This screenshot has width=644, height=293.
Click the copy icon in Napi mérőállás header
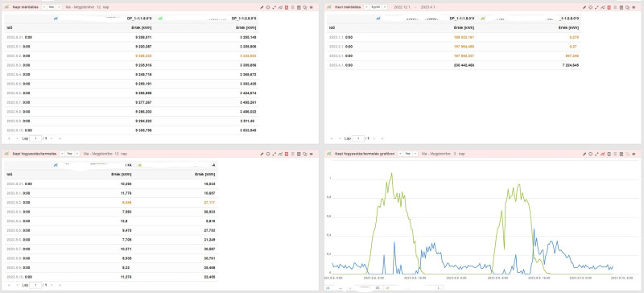click(305, 7)
